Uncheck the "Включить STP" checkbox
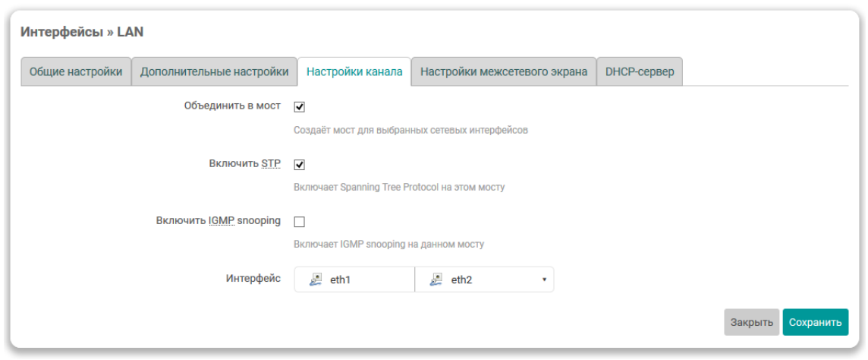The image size is (868, 360). [x=299, y=165]
